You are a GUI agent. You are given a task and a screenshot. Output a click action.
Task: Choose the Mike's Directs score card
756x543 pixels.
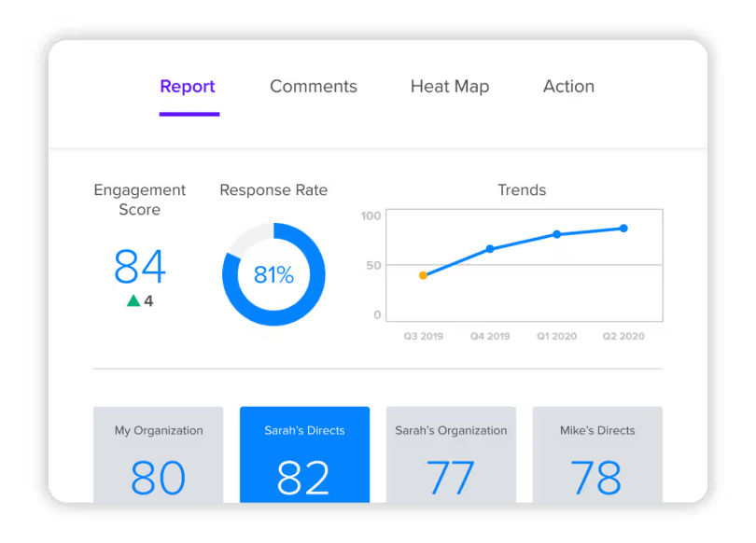[597, 454]
